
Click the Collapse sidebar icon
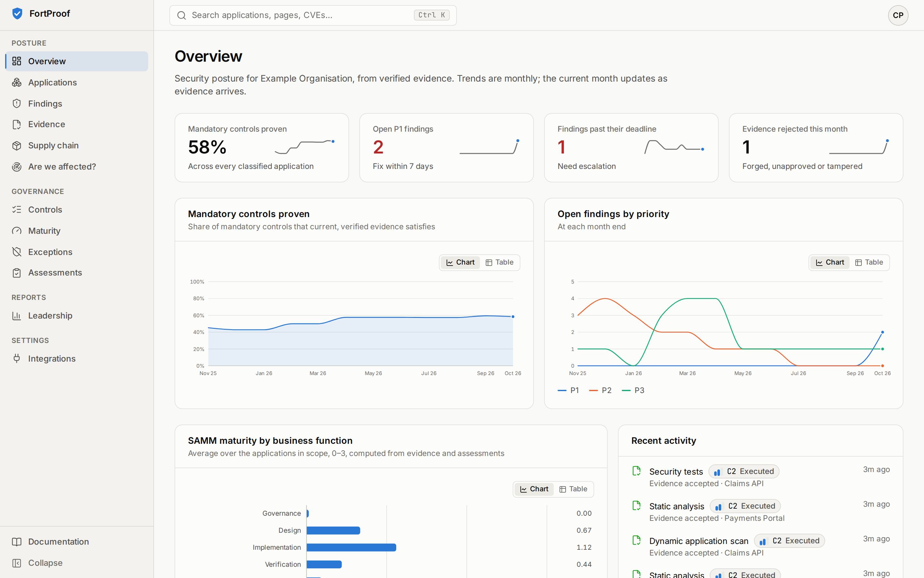16,563
